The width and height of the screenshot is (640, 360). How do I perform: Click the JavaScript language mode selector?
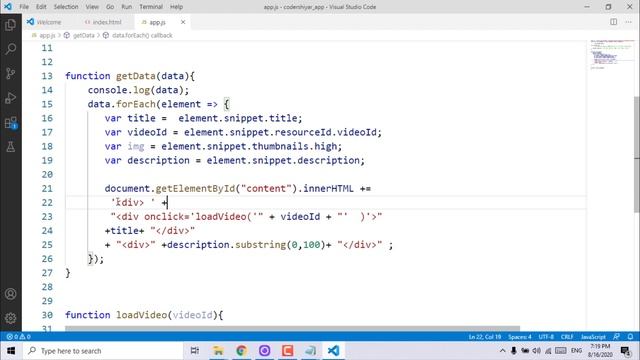point(593,337)
